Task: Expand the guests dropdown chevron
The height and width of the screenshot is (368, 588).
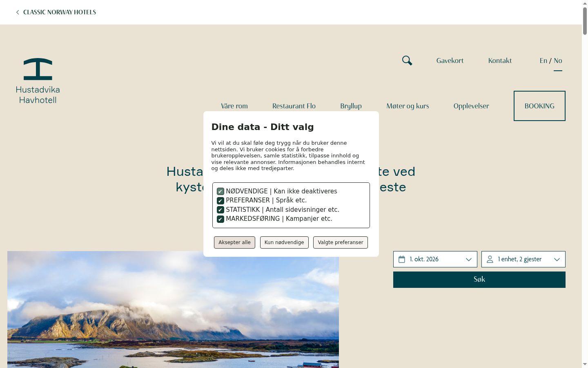Action: click(x=557, y=259)
